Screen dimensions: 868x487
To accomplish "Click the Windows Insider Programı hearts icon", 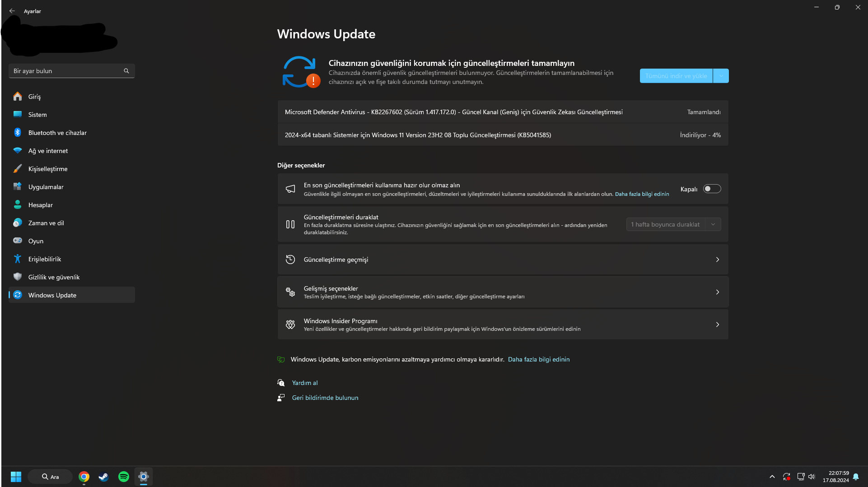I will click(x=290, y=325).
